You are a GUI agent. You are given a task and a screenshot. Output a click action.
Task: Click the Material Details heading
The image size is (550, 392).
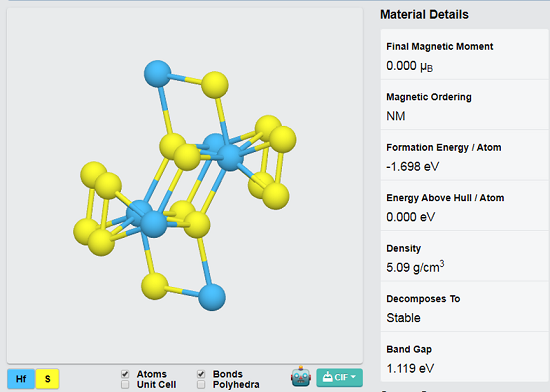pos(424,14)
